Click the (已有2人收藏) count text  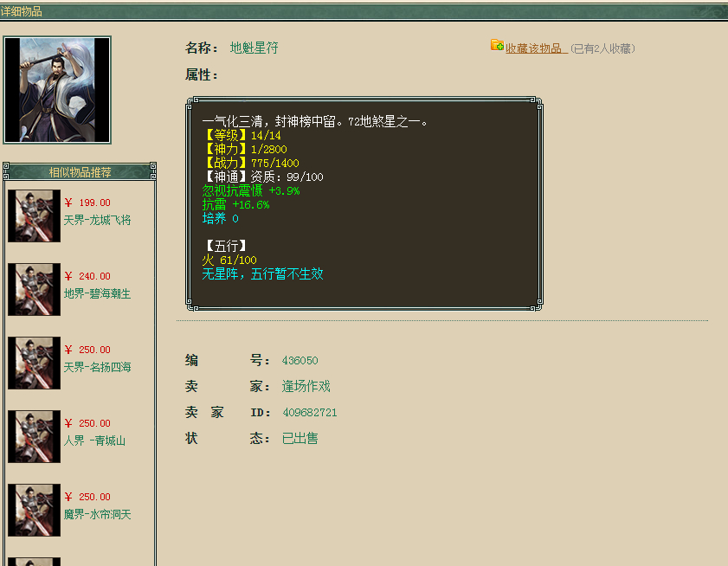click(x=602, y=48)
